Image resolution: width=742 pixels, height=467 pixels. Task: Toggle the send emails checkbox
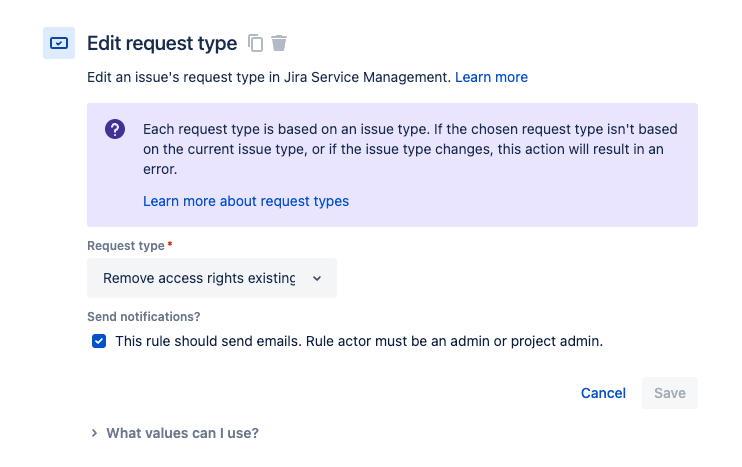99,341
